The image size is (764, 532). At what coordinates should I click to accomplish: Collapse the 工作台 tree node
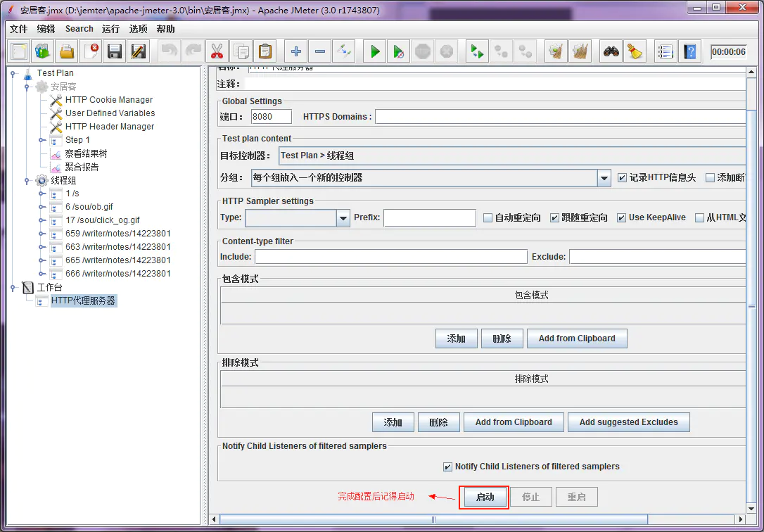13,288
